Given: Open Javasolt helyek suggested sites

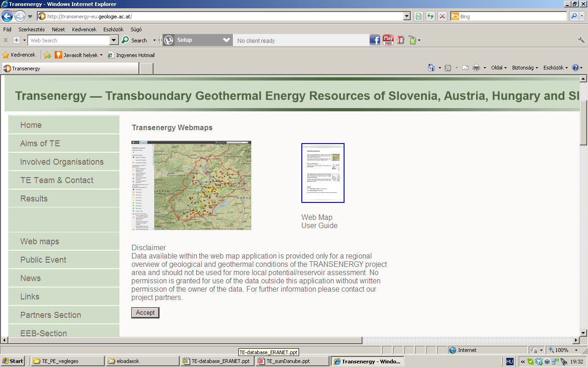Looking at the screenshot, I should (x=79, y=55).
